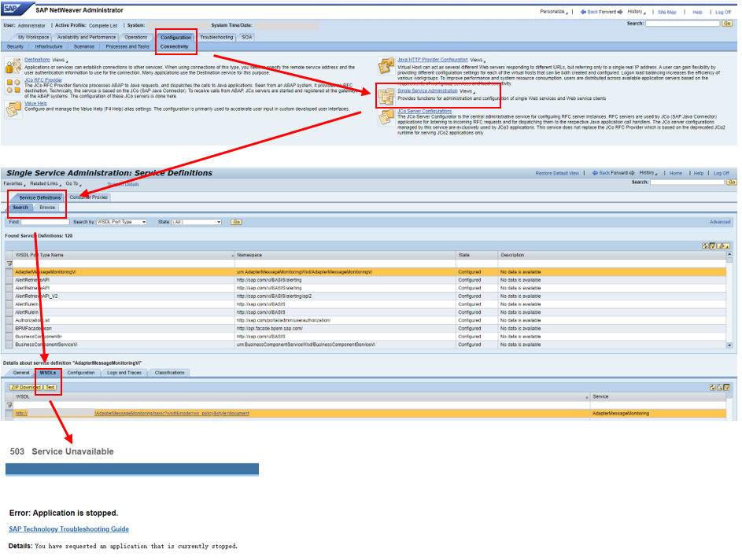
Task: Click Search field in NetWeaver Administrator header
Action: coord(683,23)
